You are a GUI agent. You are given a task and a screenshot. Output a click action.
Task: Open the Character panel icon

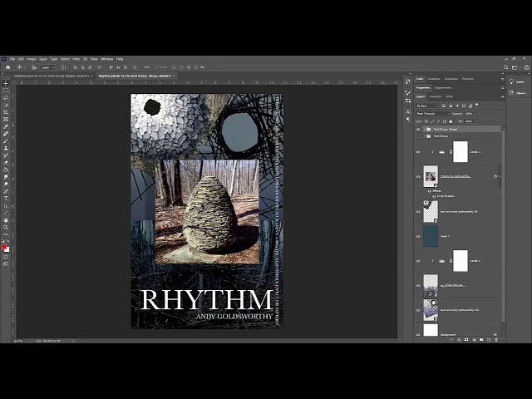408,111
